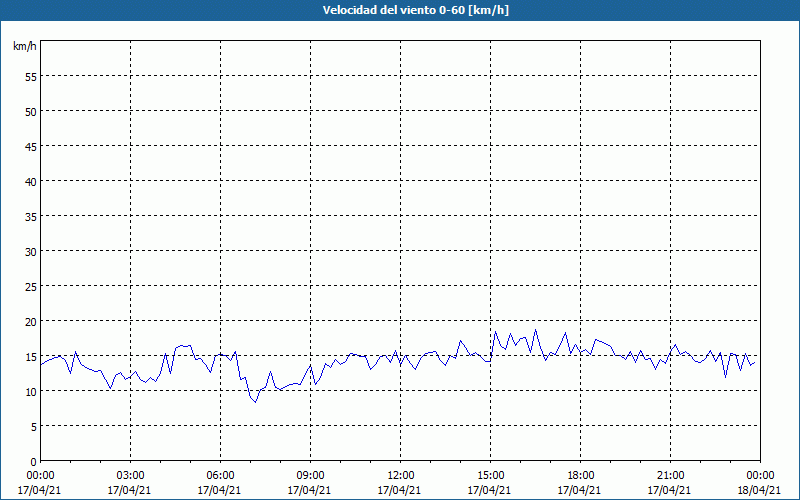Click the 25 value on the y-axis

point(31,287)
